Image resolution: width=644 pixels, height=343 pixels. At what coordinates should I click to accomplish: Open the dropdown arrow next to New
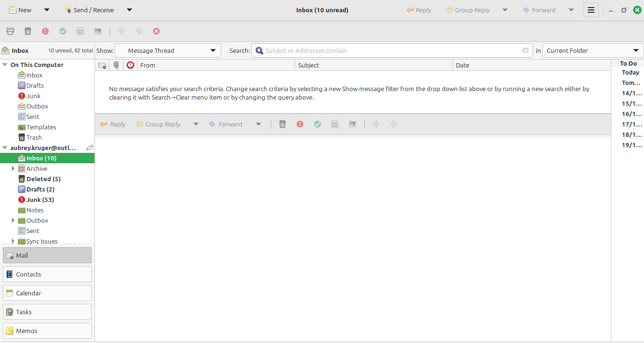[x=46, y=10]
